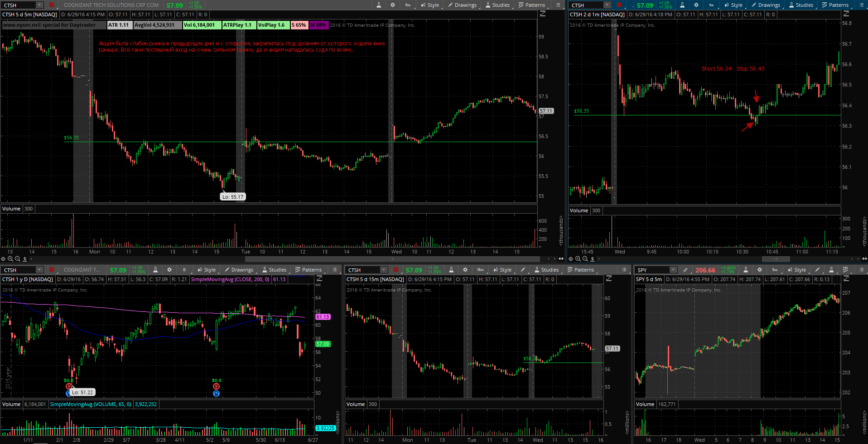868x444 pixels.
Task: Click Studies button in daily CTSH chart
Action: point(274,270)
